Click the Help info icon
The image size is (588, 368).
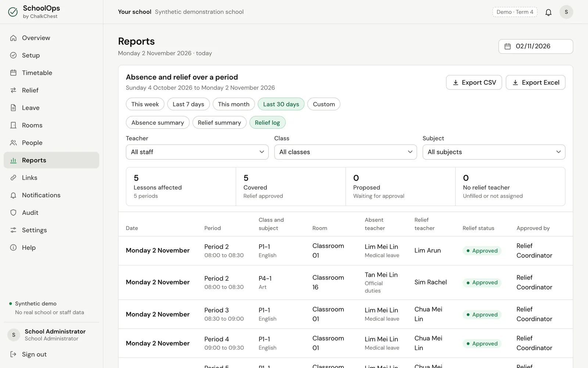point(13,248)
